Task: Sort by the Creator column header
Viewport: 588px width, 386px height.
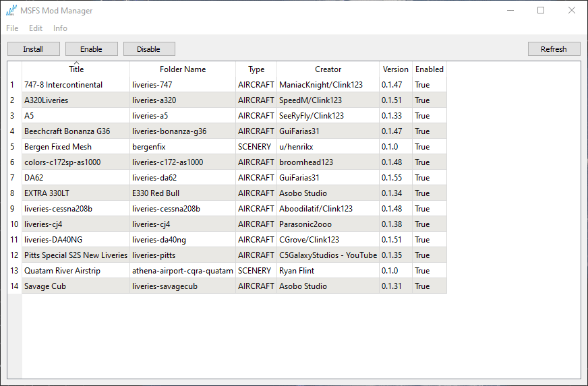Action: tap(328, 69)
